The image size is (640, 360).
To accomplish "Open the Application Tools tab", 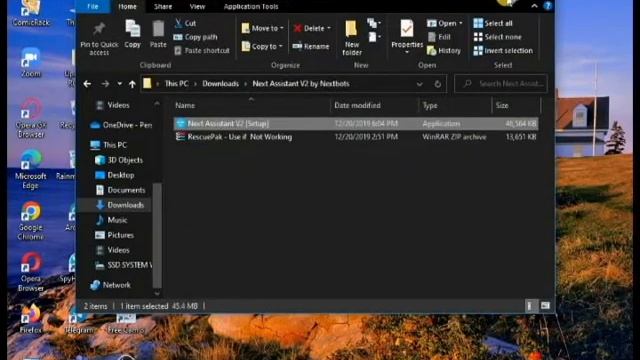I will 251,7.
